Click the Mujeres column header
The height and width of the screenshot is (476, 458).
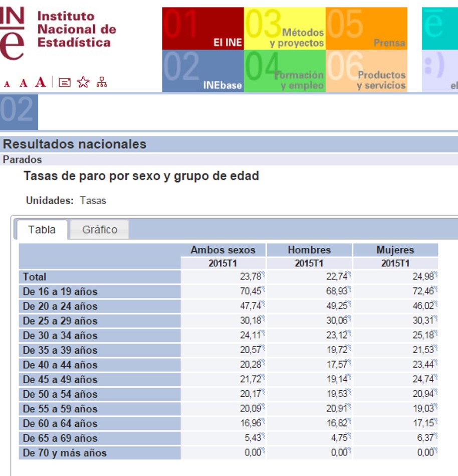click(395, 250)
